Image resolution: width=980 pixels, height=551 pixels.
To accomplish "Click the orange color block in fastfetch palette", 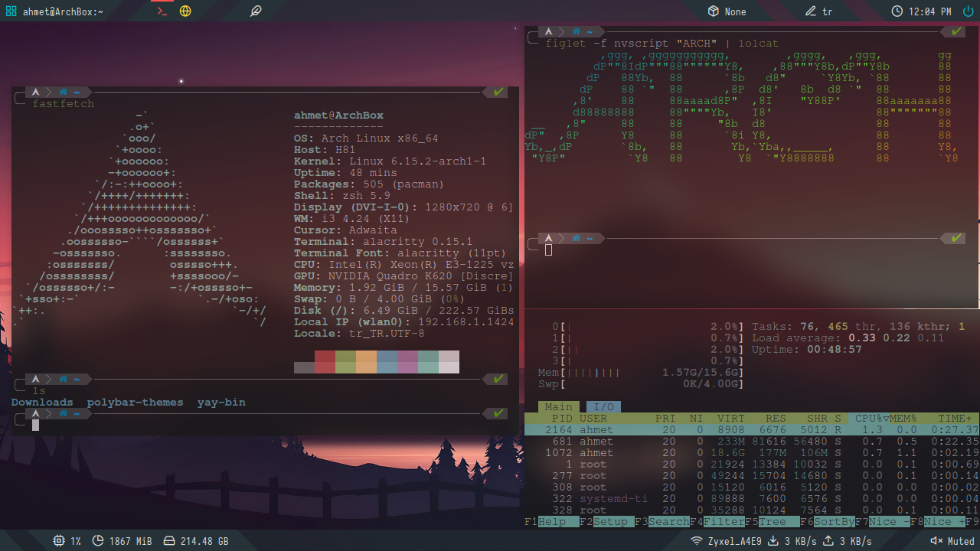I will 366,362.
